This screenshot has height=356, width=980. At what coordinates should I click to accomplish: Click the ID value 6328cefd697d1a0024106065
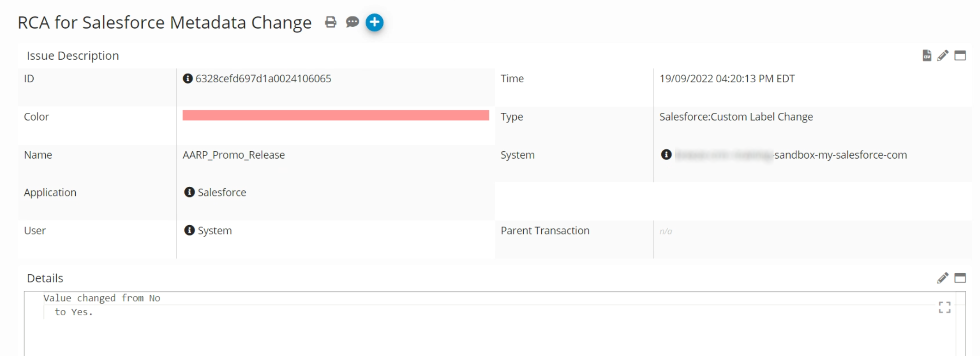click(x=263, y=79)
